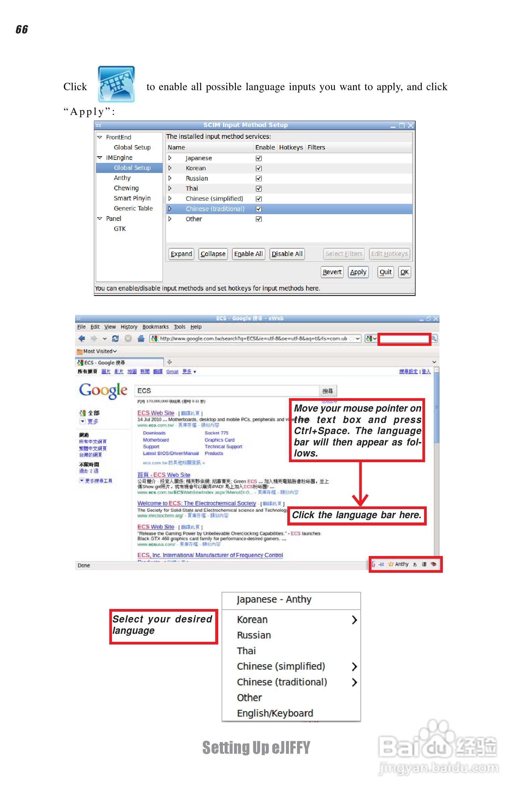The image size is (532, 798).
Task: Click the Most Visited folder icon
Action: 80,352
